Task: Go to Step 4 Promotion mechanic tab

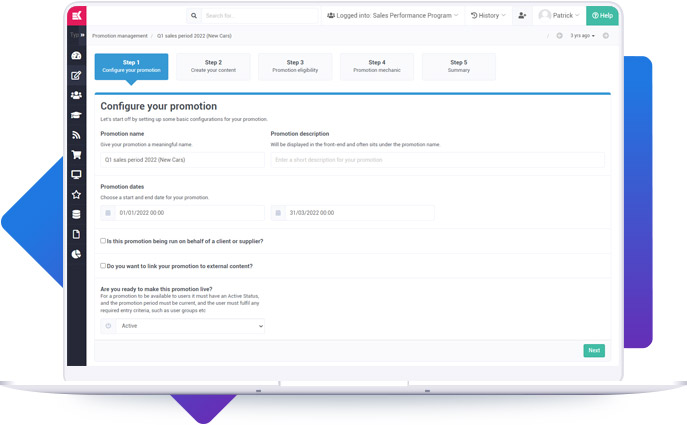Action: pos(376,66)
